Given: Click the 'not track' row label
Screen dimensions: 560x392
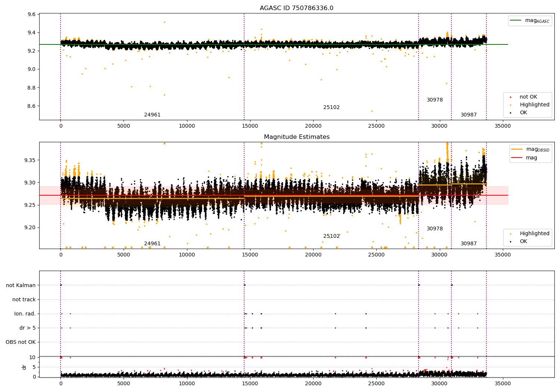Looking at the screenshot, I should point(24,300).
